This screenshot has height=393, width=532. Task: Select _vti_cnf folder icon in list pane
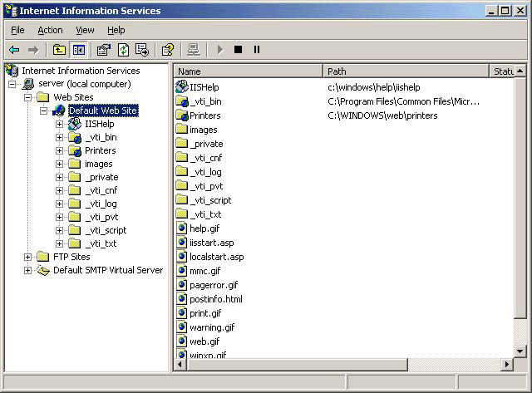pos(182,157)
